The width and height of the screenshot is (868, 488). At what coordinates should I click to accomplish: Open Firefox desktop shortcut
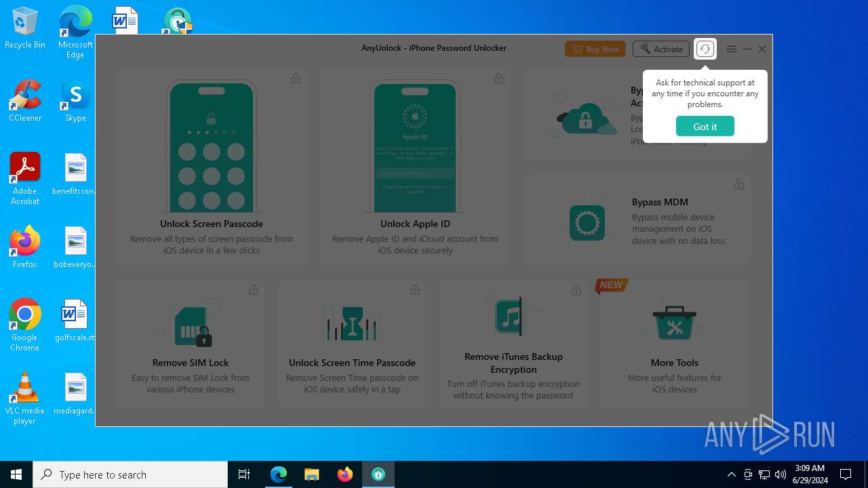pos(25,247)
